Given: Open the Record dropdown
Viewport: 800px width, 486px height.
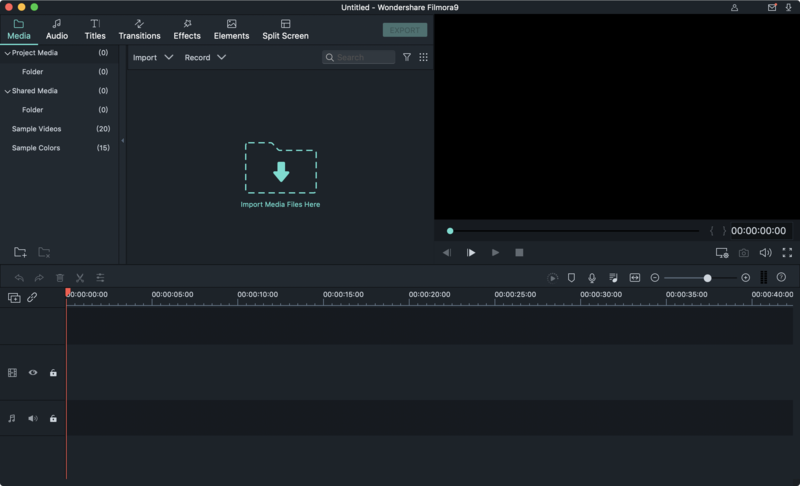Looking at the screenshot, I should click(x=205, y=58).
